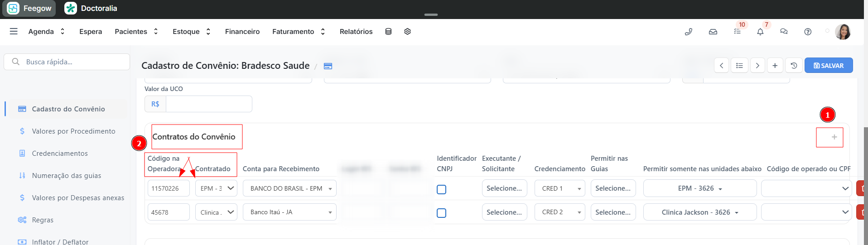
Task: Open the Permitir nas Guias dropdown in EPM row
Action: [x=613, y=188]
